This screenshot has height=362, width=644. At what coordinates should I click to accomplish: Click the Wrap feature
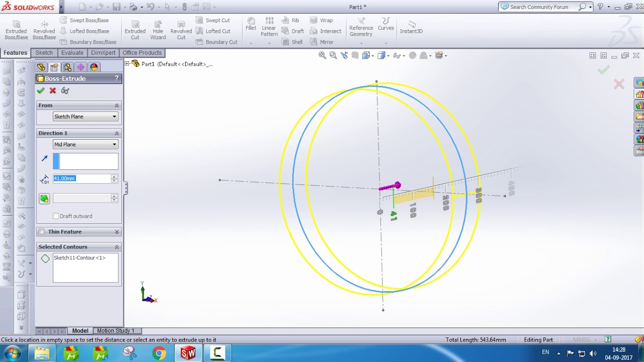point(321,20)
